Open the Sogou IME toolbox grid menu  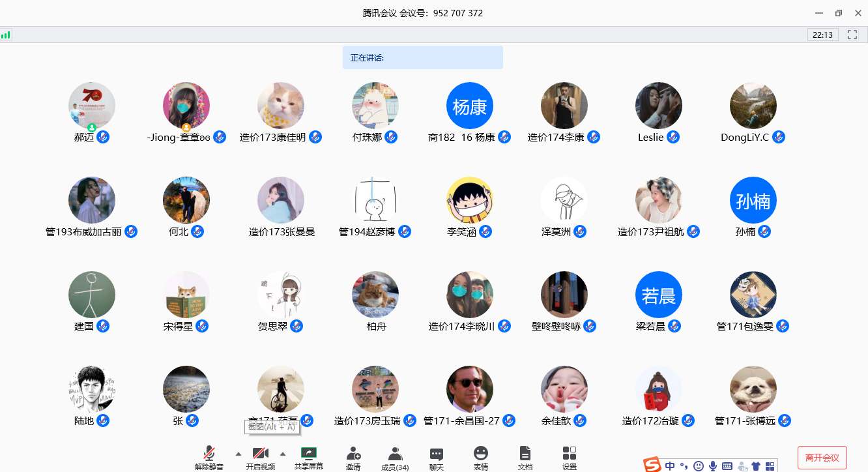click(x=770, y=465)
